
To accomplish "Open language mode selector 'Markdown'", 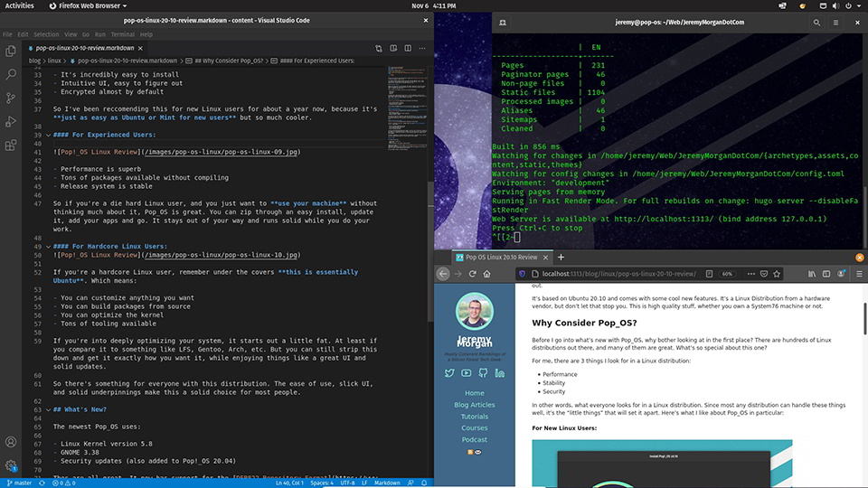I will pyautogui.click(x=387, y=483).
